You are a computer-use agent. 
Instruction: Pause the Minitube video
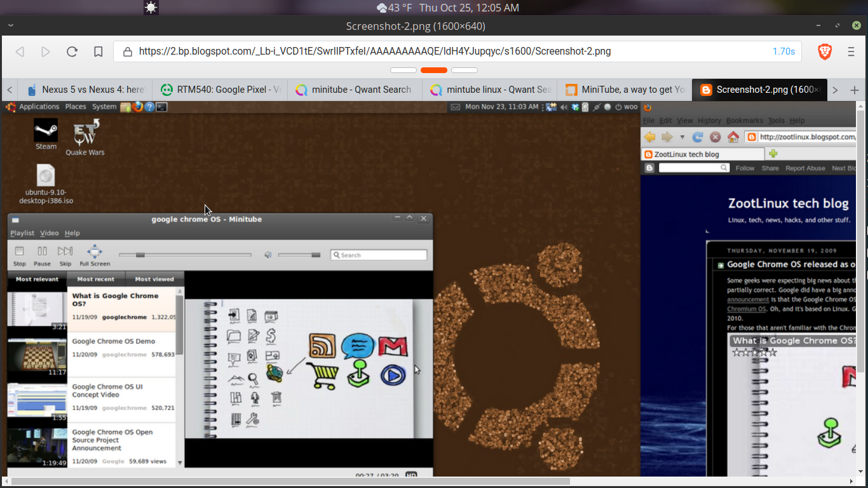(42, 255)
